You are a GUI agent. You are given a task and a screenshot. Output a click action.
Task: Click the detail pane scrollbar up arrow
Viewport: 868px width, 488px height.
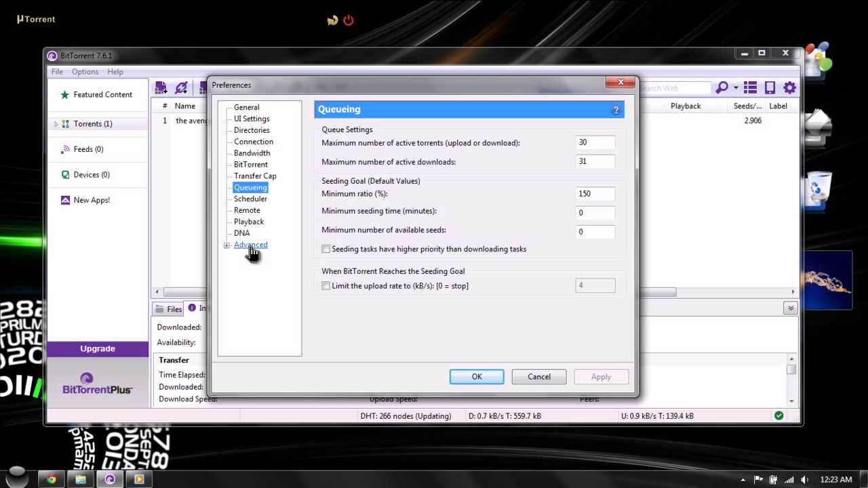coord(791,359)
